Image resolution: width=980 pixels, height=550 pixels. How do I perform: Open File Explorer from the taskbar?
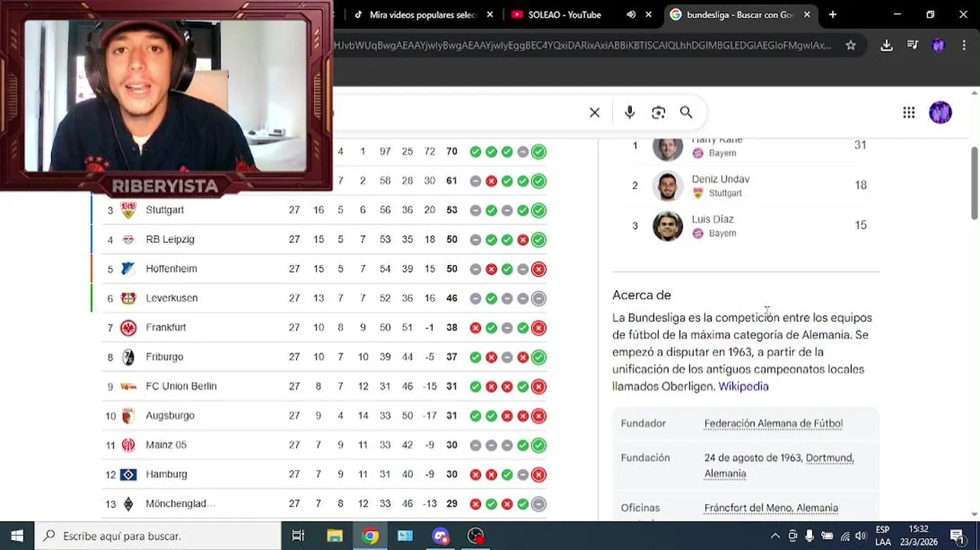pyautogui.click(x=334, y=536)
